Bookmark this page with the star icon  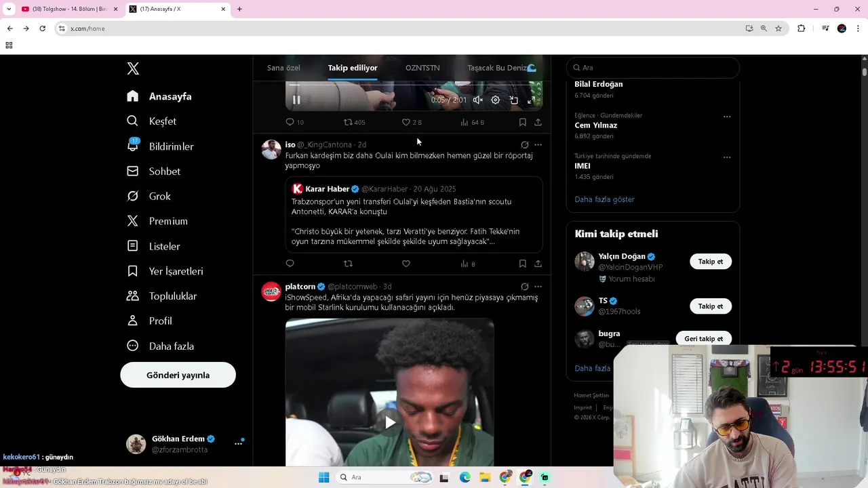(x=778, y=28)
